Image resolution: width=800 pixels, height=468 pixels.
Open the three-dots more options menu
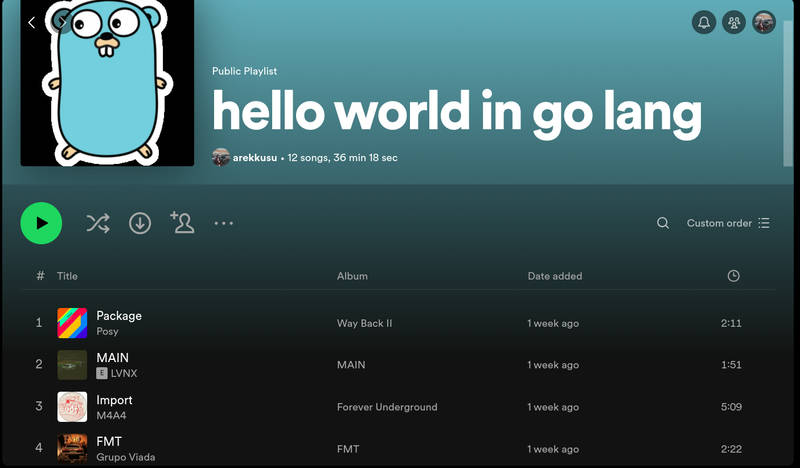tap(223, 223)
